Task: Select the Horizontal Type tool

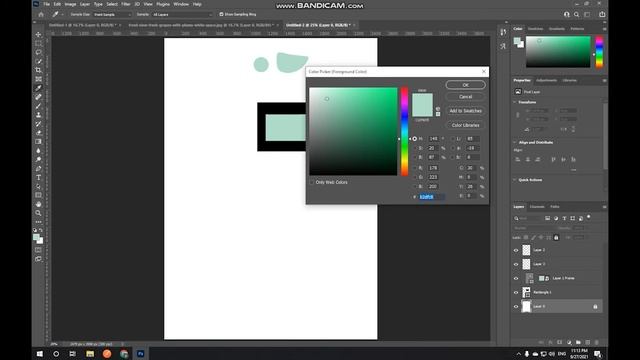Action: pyautogui.click(x=38, y=178)
